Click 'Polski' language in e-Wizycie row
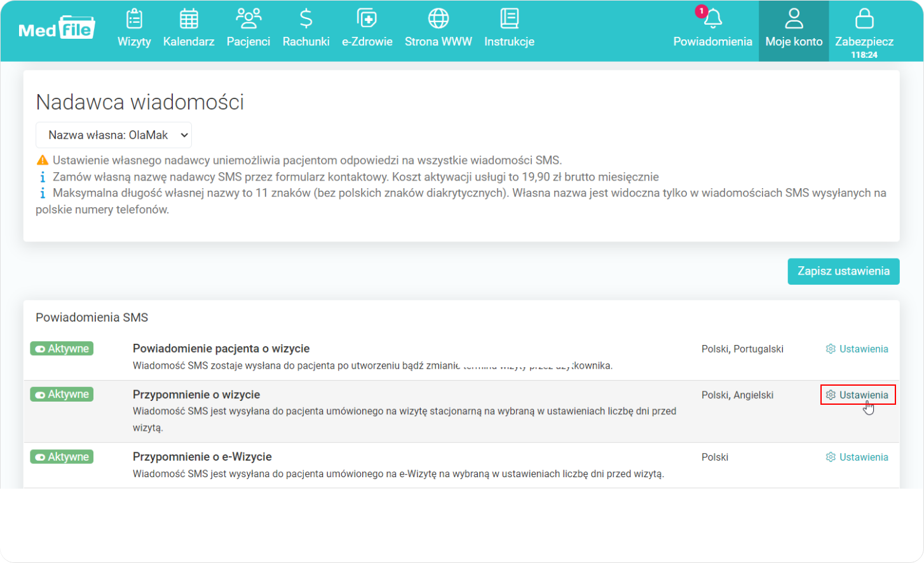This screenshot has height=563, width=924. coord(715,457)
